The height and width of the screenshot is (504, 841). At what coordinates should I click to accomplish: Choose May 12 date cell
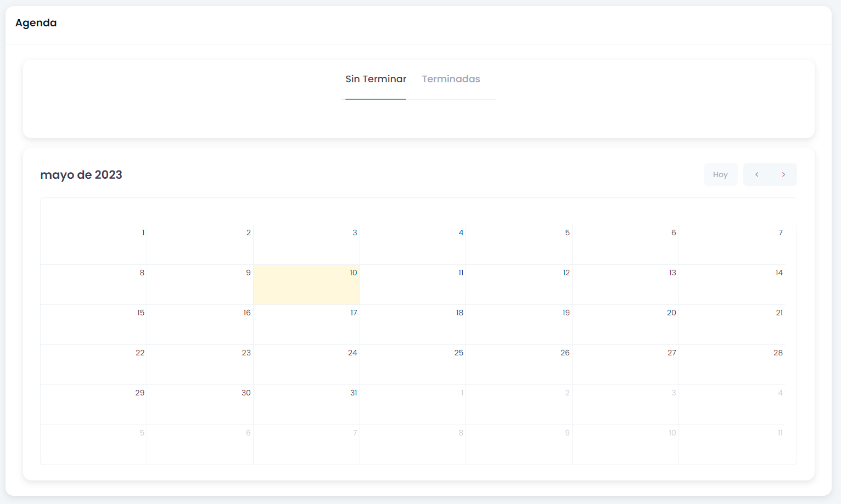click(x=519, y=285)
